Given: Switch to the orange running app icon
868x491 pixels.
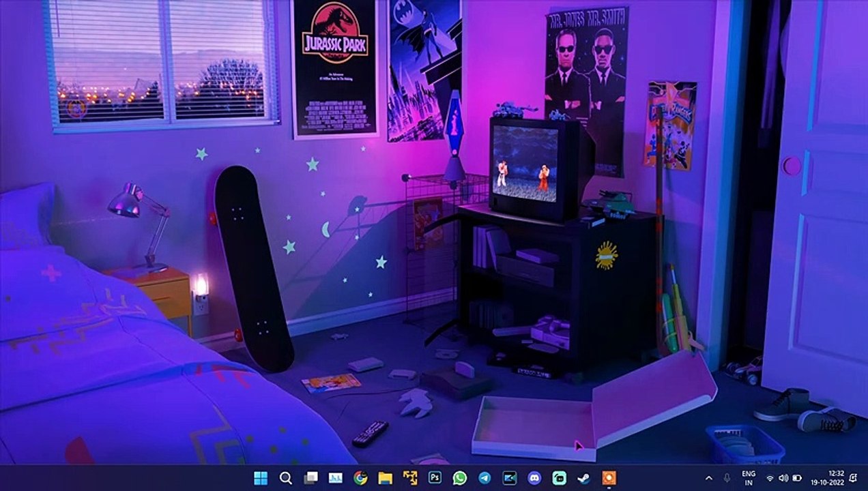Looking at the screenshot, I should click(609, 478).
